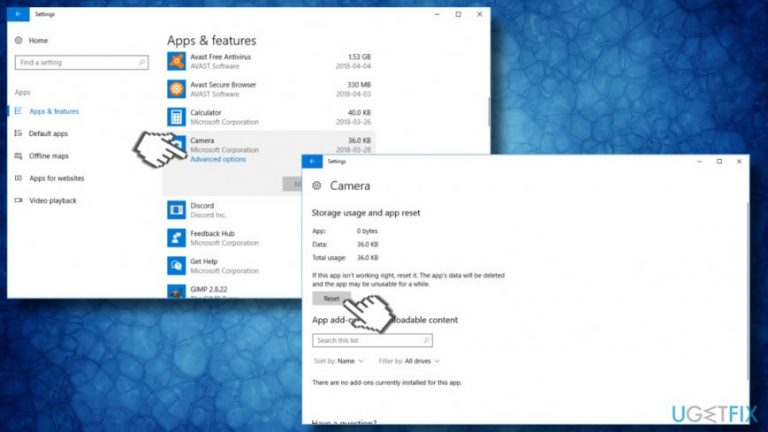Click 'no add-ons currently installed' message
This screenshot has height=432, width=768.
(x=387, y=383)
